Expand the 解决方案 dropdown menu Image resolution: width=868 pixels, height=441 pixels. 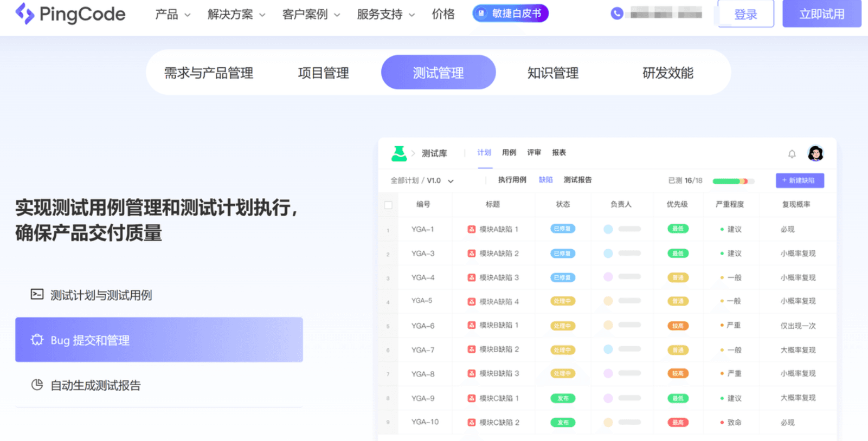(236, 15)
